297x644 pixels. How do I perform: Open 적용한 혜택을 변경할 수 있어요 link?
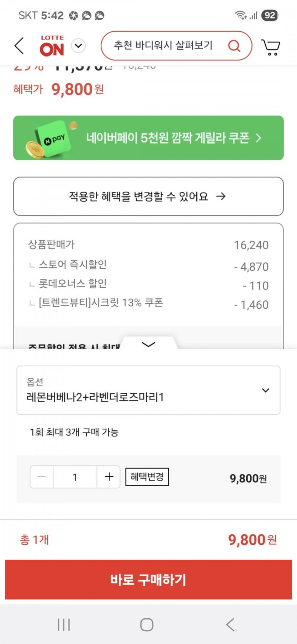pyautogui.click(x=148, y=196)
